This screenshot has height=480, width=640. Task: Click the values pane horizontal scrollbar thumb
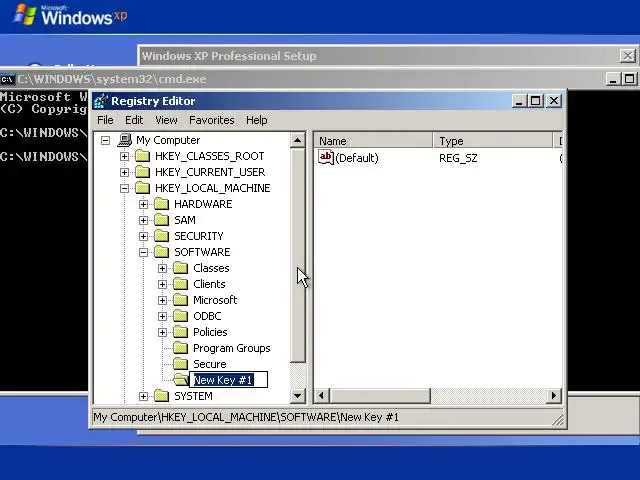coord(380,396)
